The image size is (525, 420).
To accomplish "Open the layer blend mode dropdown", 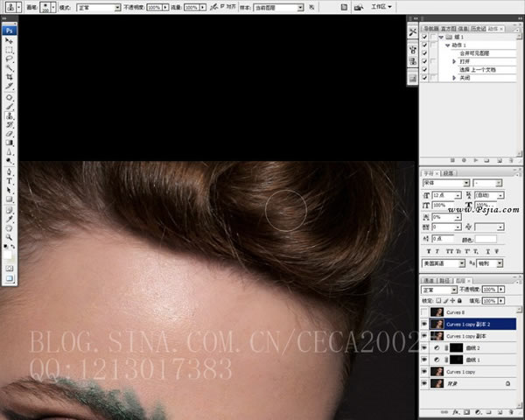I will (439, 290).
